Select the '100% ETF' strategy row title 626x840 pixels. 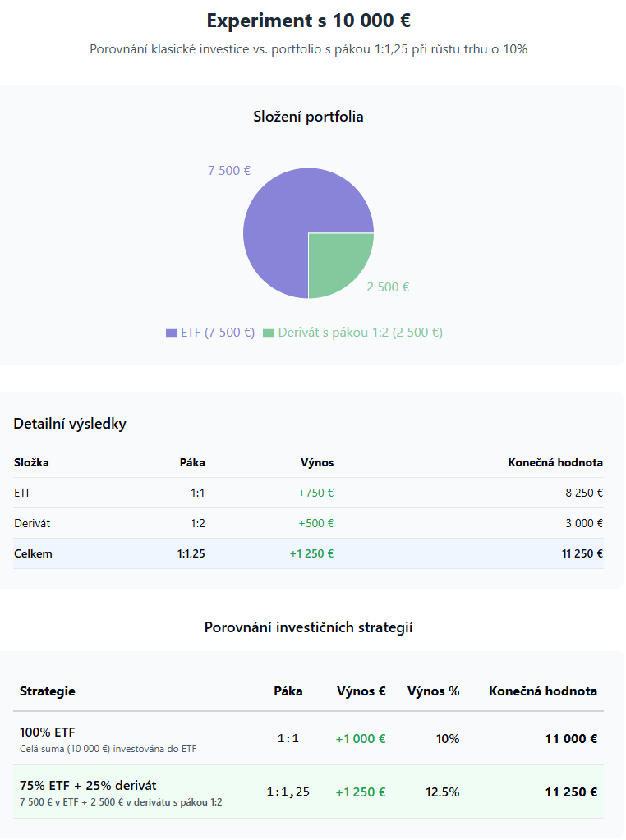[48, 732]
